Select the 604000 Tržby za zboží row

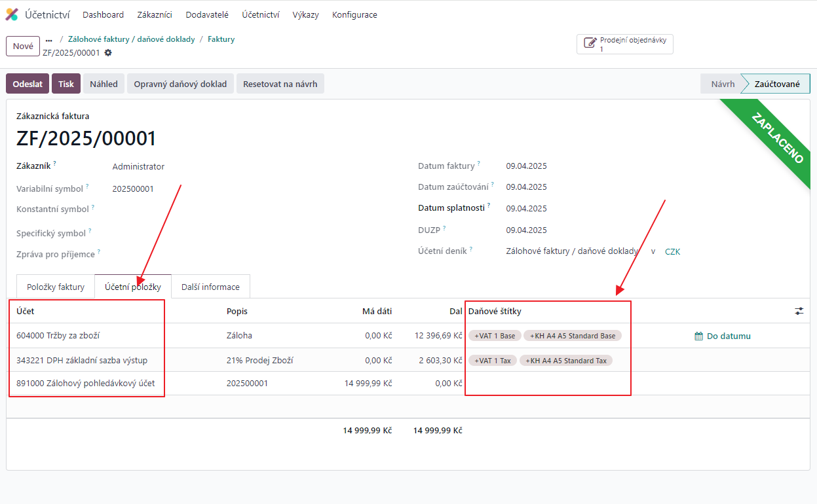point(58,336)
